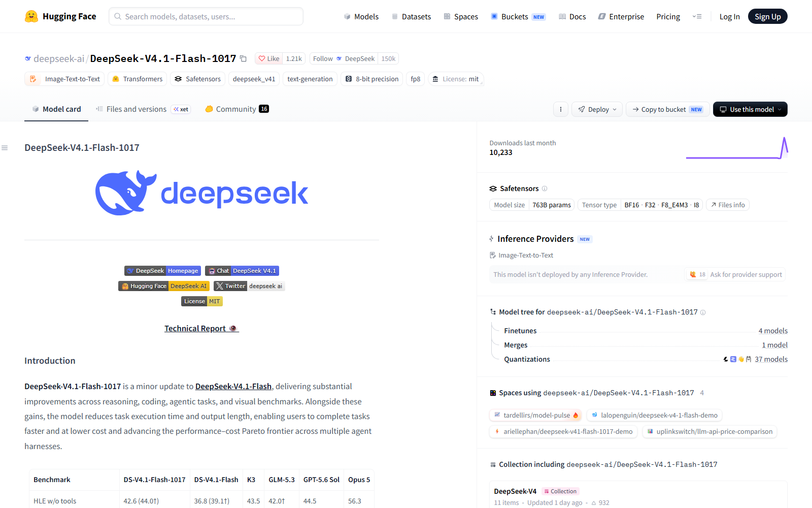
Task: Copy model name with the copy icon
Action: pyautogui.click(x=243, y=59)
